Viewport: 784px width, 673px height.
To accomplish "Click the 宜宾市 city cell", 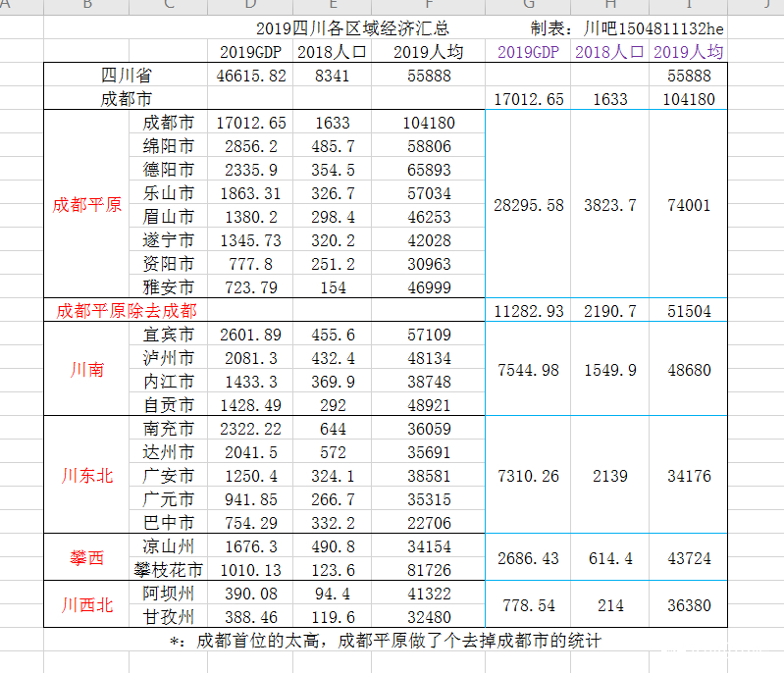I will click(x=169, y=334).
